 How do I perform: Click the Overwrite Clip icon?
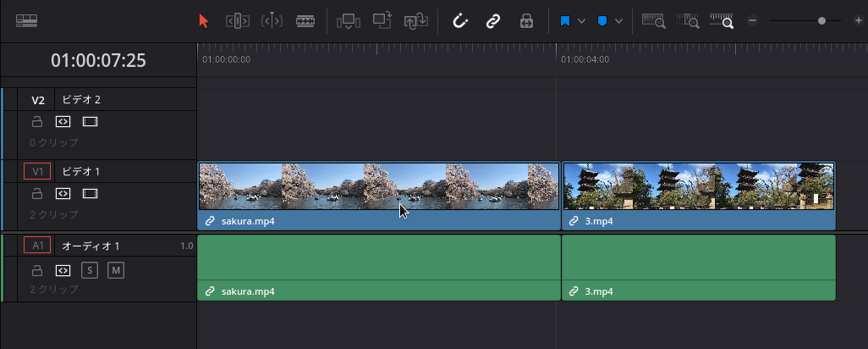(x=382, y=20)
